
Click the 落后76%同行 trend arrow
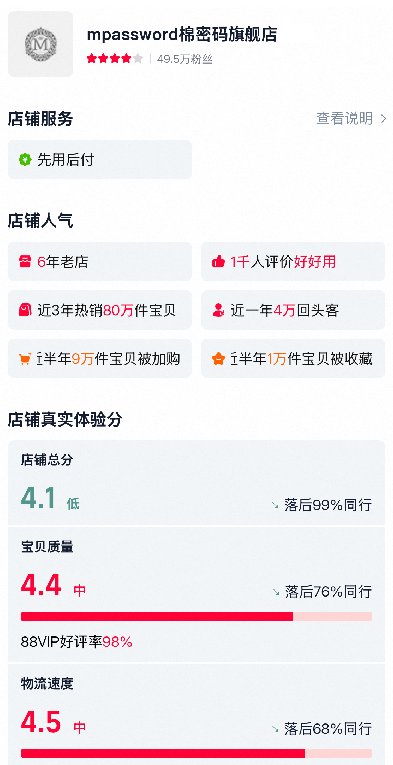(275, 592)
